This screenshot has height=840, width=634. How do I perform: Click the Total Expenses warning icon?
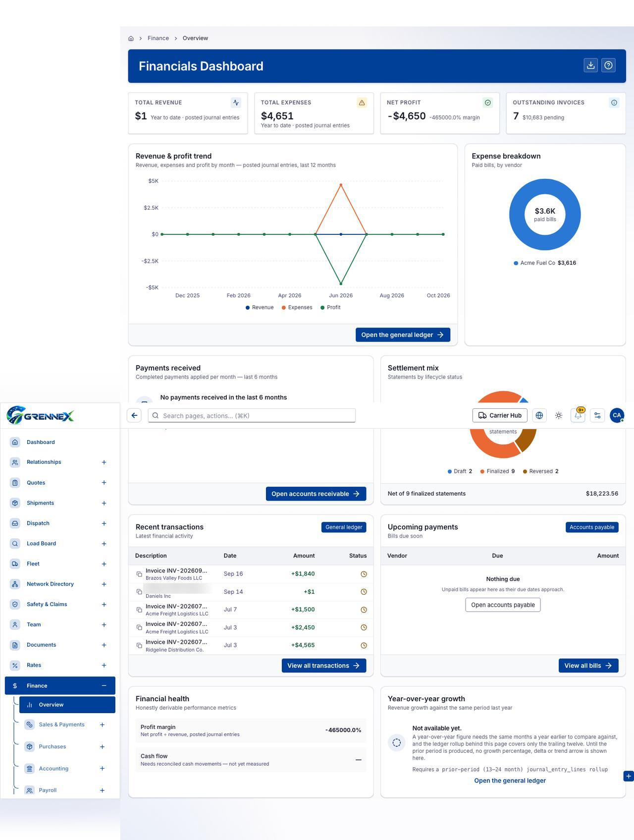point(362,103)
